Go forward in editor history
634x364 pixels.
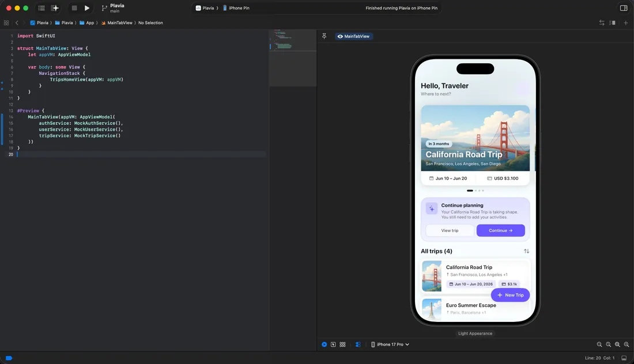(24, 23)
